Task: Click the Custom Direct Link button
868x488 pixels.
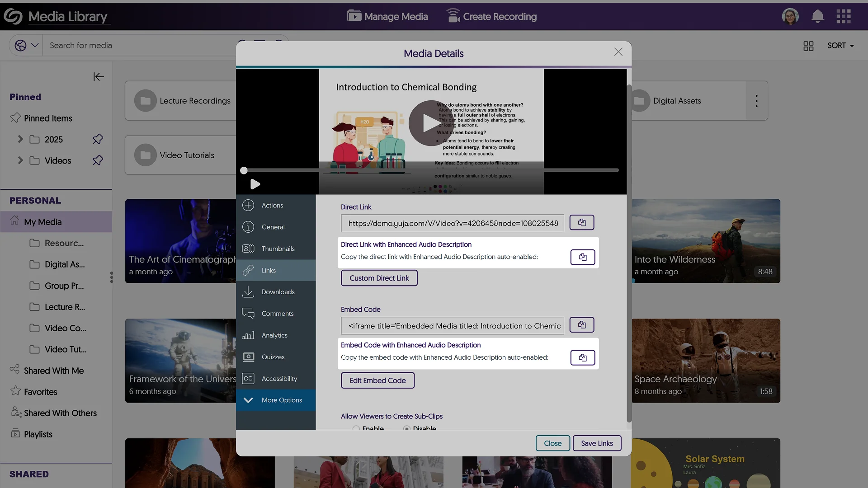Action: click(x=379, y=278)
